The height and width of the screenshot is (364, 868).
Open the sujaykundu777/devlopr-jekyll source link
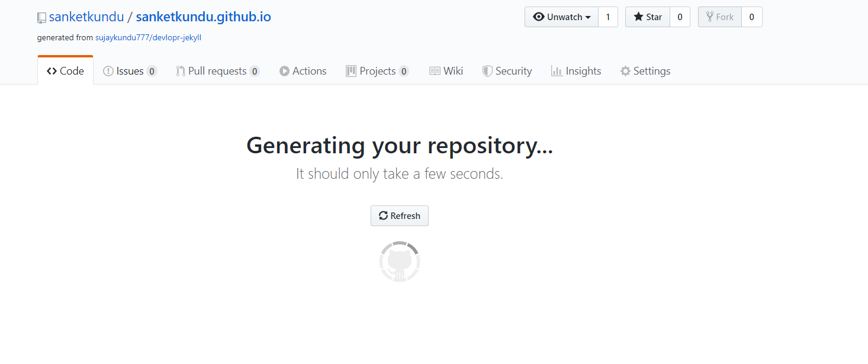(148, 37)
